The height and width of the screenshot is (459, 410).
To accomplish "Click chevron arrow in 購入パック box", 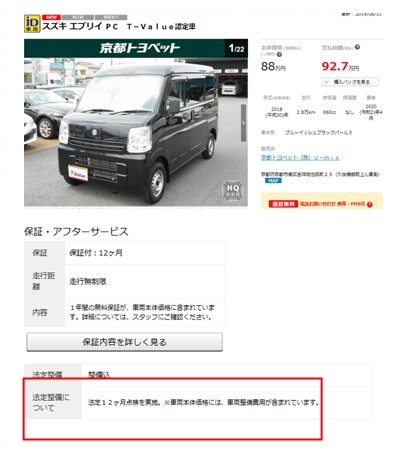I will pos(327,82).
